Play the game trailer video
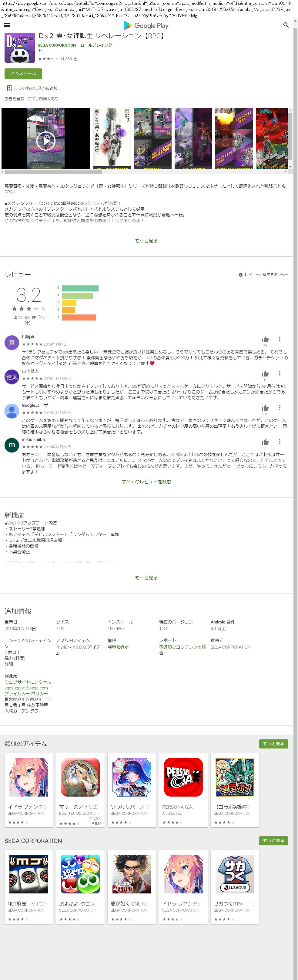This screenshot has height=980, width=298. tap(46, 141)
